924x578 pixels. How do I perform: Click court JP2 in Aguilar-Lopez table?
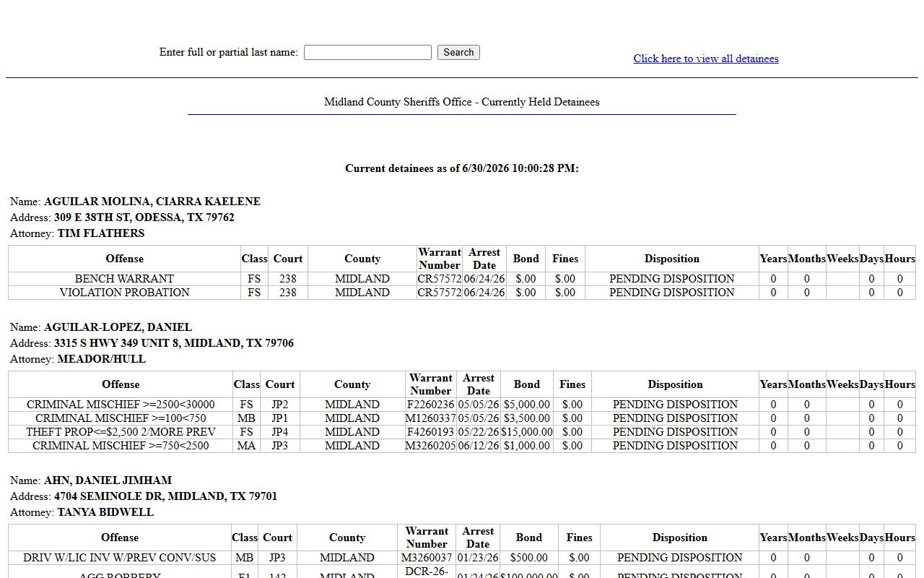pyautogui.click(x=280, y=405)
